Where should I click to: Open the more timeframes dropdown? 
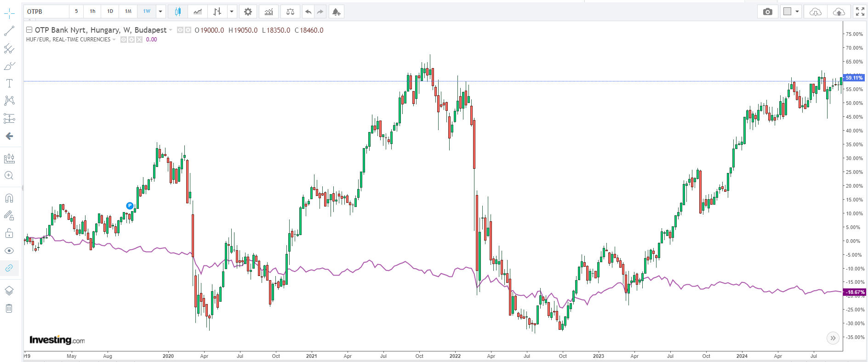tap(160, 11)
